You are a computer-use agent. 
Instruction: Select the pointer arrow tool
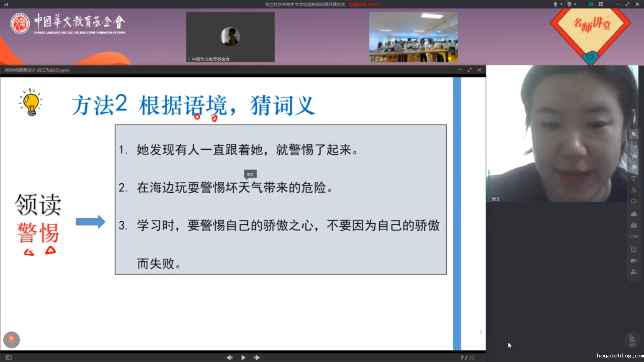tap(634, 134)
